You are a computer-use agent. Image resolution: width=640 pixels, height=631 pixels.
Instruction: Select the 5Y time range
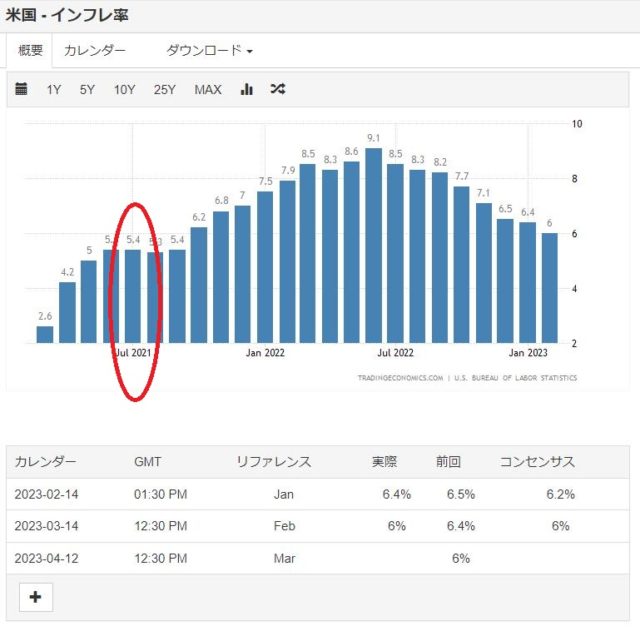click(87, 90)
